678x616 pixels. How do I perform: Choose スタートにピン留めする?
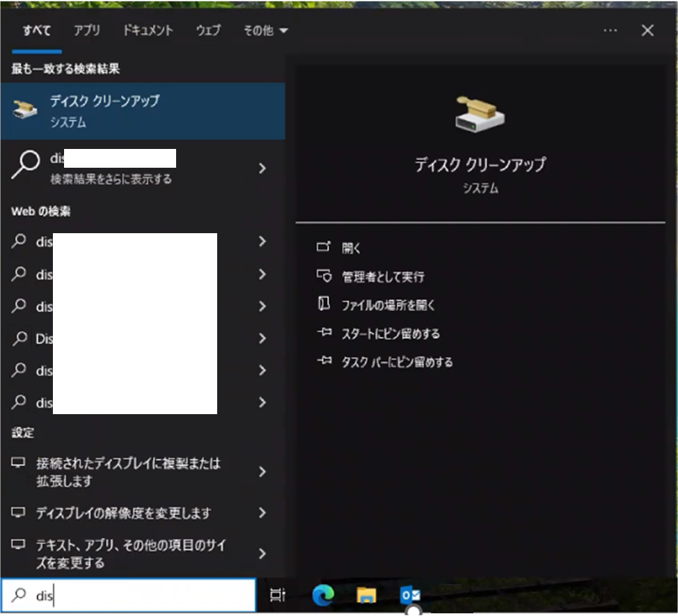coord(390,333)
